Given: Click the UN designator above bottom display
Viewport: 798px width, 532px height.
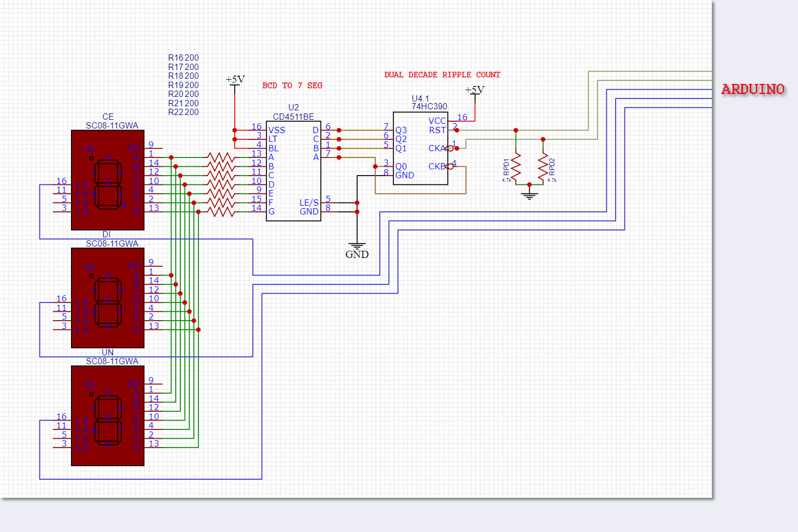Looking at the screenshot, I should pyautogui.click(x=108, y=352).
